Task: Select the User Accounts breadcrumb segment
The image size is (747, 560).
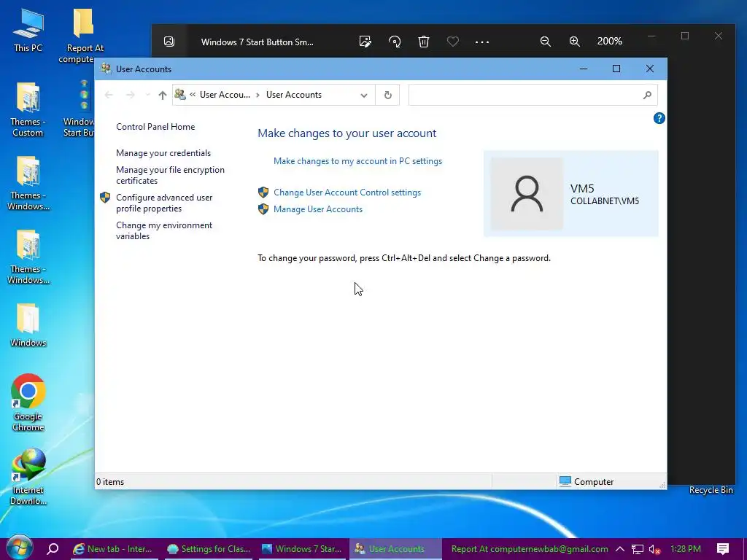Action: coord(294,95)
